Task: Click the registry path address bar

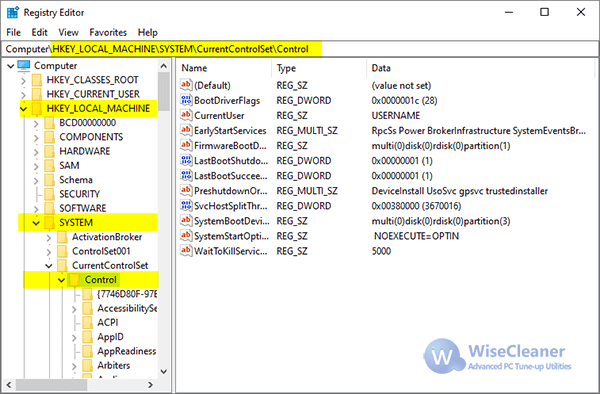Action: click(x=300, y=49)
